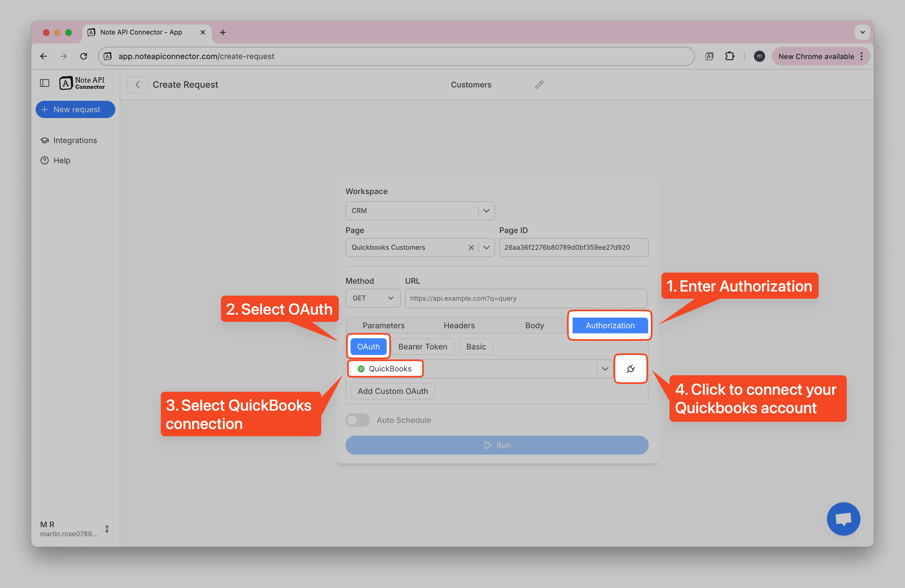Screen dimensions: 905x588
Task: Click the Chrome profile avatar
Action: click(759, 56)
